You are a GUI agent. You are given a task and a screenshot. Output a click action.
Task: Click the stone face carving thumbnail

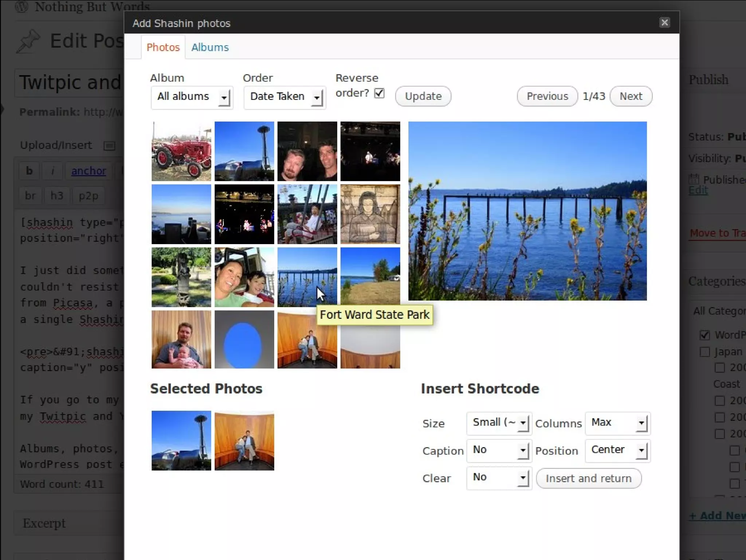370,214
